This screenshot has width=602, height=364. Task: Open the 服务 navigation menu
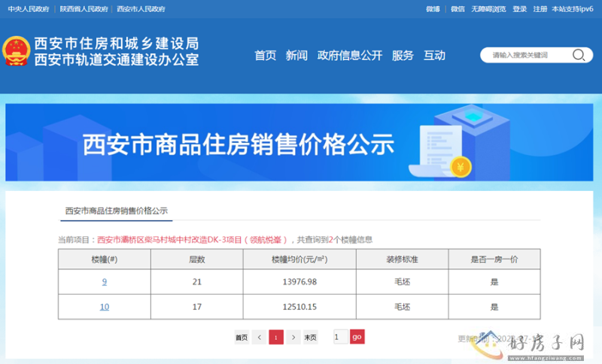click(403, 56)
